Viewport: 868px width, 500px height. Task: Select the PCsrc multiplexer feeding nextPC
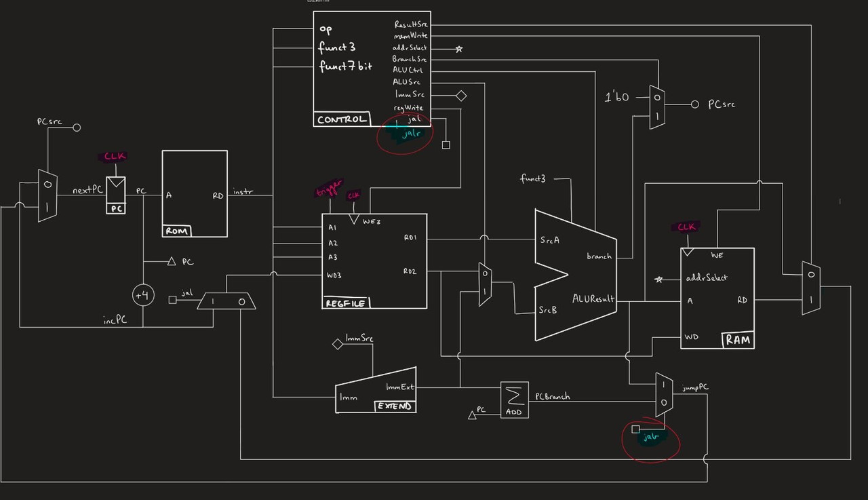point(47,195)
